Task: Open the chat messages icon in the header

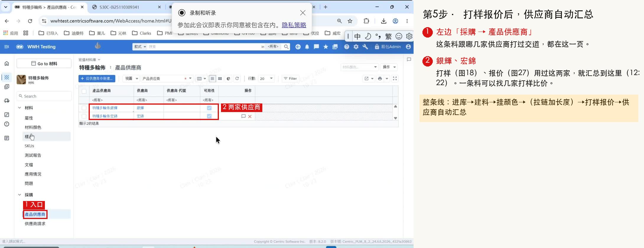Action: click(x=316, y=47)
